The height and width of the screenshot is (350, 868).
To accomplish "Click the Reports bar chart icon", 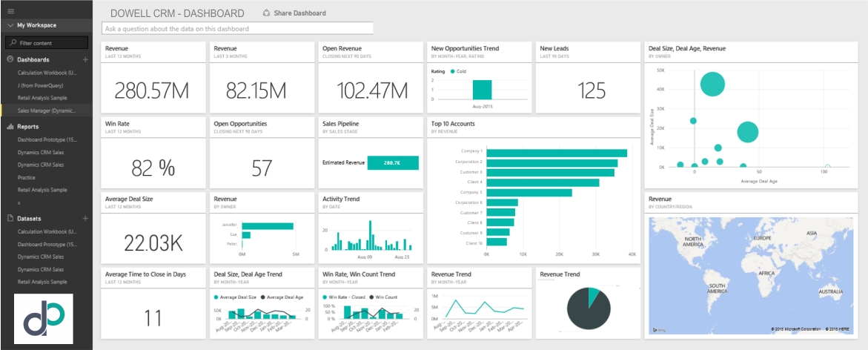I will 10,127.
